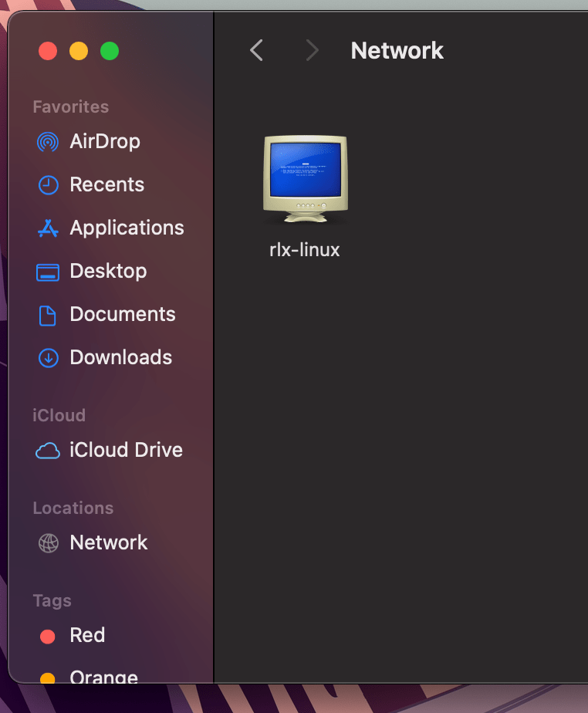Click the Favorites section header
The width and height of the screenshot is (588, 713).
[x=71, y=106]
